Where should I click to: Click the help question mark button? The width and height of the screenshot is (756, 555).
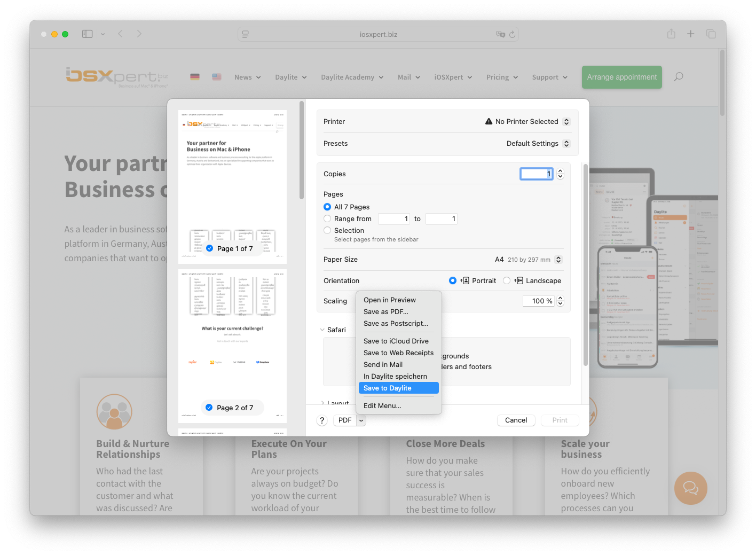(x=322, y=420)
